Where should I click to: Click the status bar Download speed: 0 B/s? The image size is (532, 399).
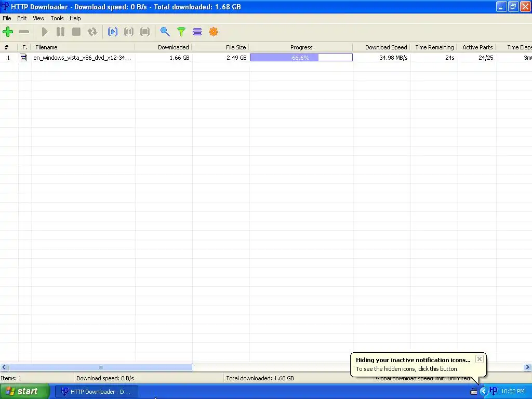pyautogui.click(x=105, y=378)
